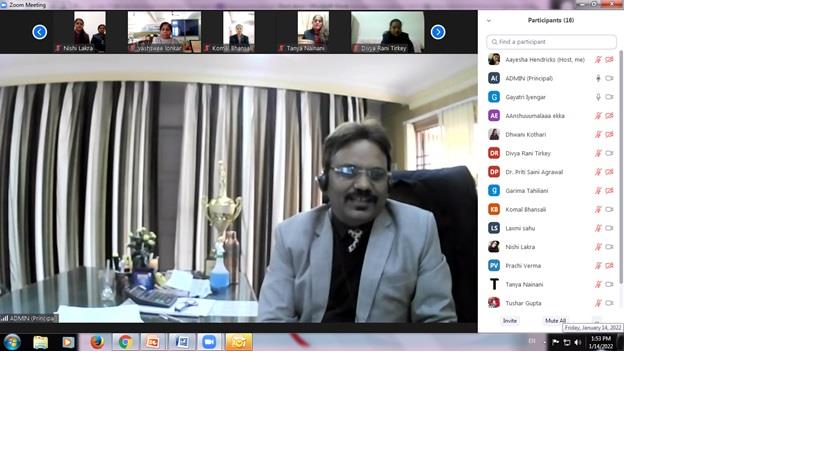Screen dimensions: 819x460
Task: Select Tanya Nainani video thumbnail
Action: pos(303,32)
